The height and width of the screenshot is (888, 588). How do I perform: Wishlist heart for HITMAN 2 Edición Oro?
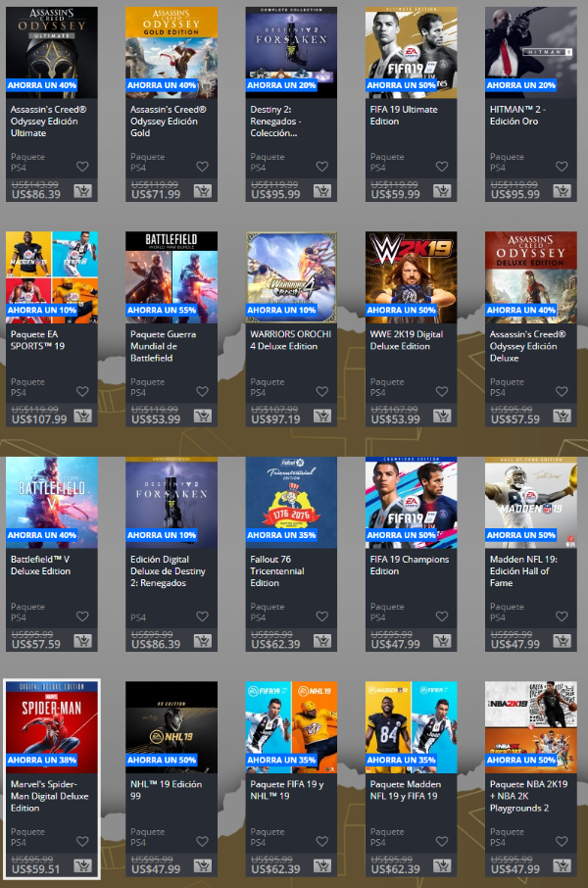[562, 167]
